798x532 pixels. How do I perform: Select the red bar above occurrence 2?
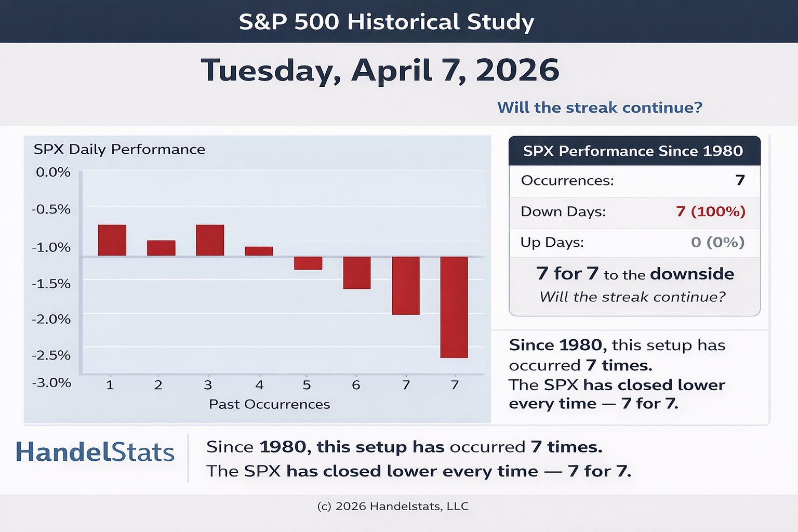coord(161,248)
